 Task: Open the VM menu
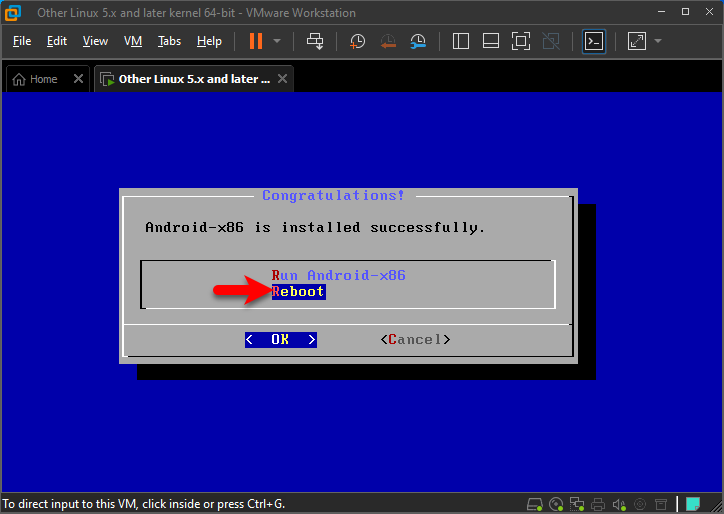(133, 41)
